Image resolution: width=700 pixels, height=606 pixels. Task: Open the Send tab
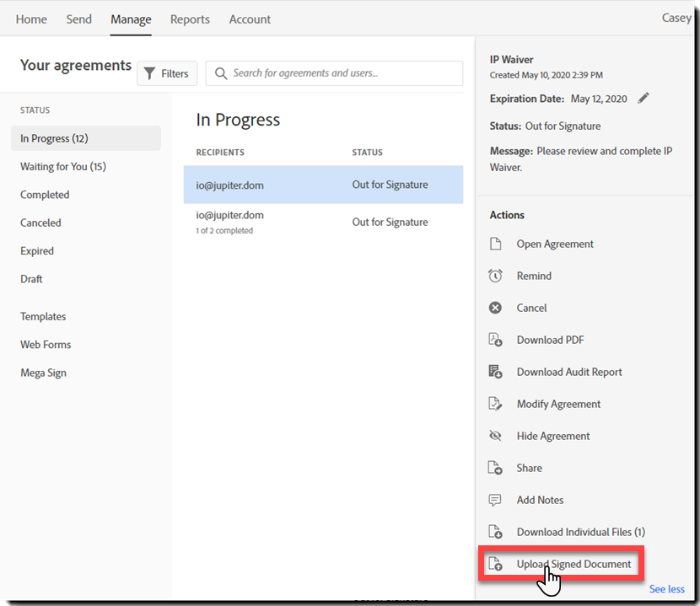78,19
